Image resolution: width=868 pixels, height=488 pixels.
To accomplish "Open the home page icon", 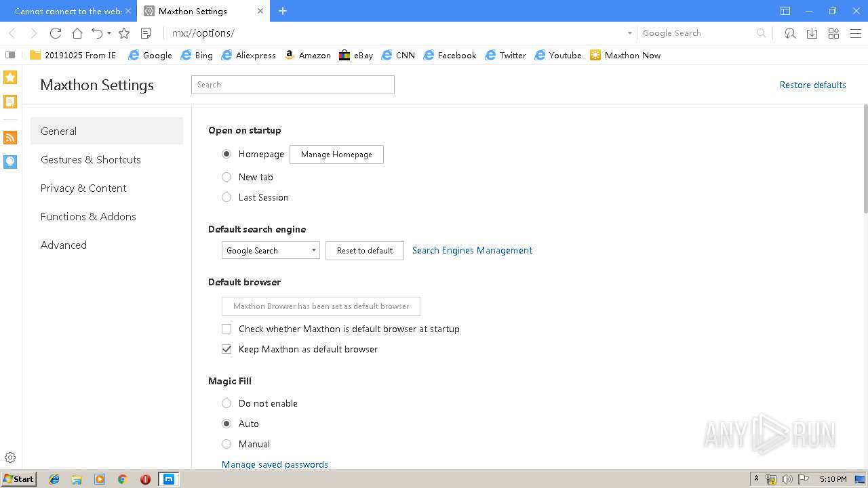I will 77,33.
